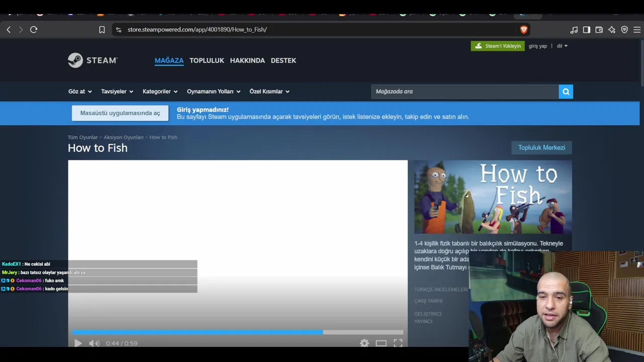
Task: Open the Leo AI sparkle icon
Action: [x=612, y=30]
